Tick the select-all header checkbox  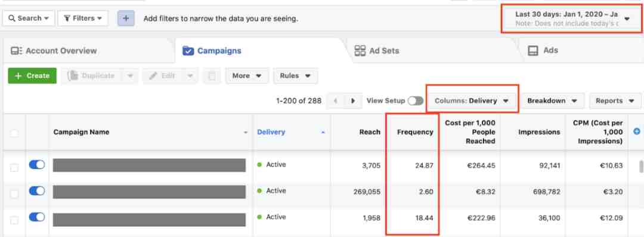(x=14, y=133)
